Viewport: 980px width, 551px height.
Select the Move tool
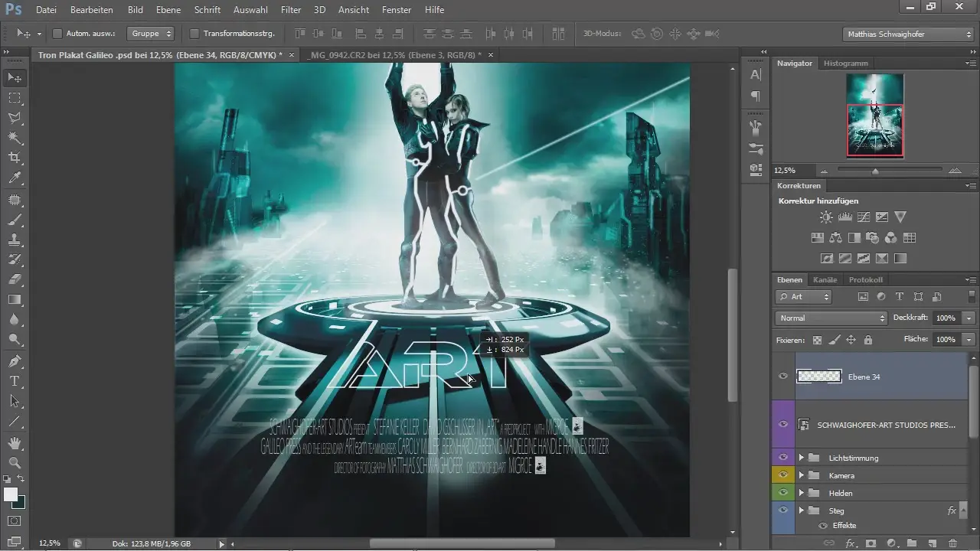pos(15,78)
